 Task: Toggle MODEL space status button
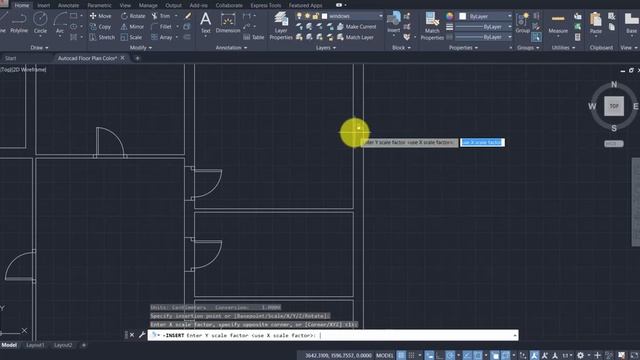(384, 356)
